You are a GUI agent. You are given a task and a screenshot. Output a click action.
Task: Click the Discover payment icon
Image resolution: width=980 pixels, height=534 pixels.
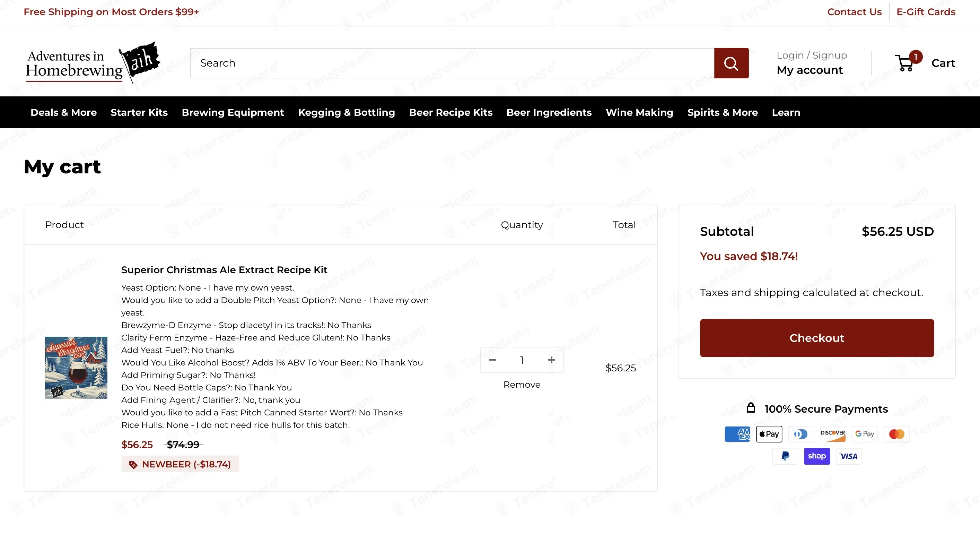[x=833, y=434]
